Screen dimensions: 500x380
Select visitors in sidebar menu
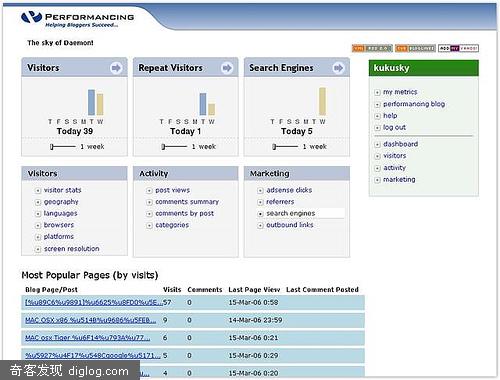click(395, 156)
